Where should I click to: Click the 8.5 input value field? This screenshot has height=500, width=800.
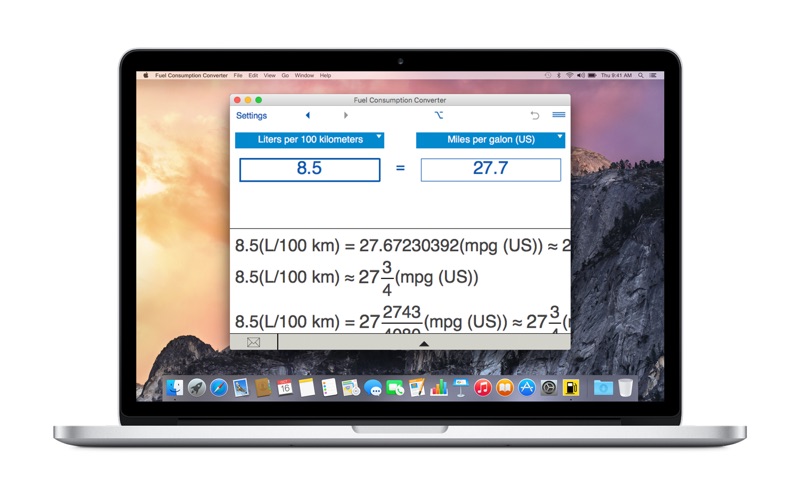tap(310, 169)
